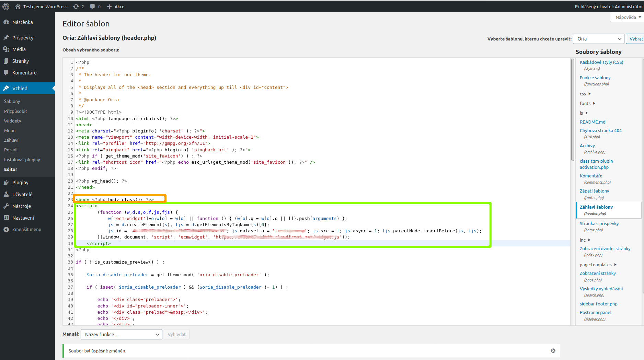This screenshot has width=644, height=360.
Task: Open Chybová stránka 404 file
Action: coord(601,130)
